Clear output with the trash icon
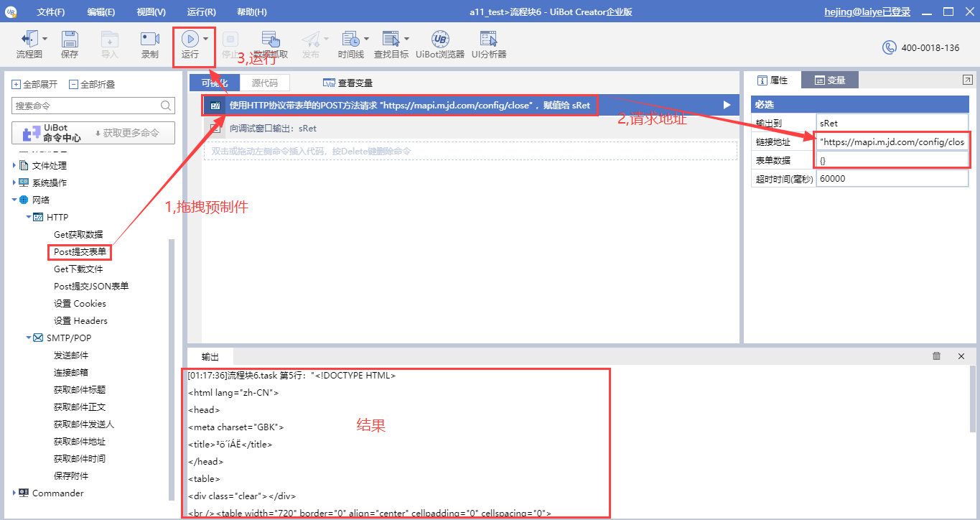The width and height of the screenshot is (980, 520). (x=936, y=356)
